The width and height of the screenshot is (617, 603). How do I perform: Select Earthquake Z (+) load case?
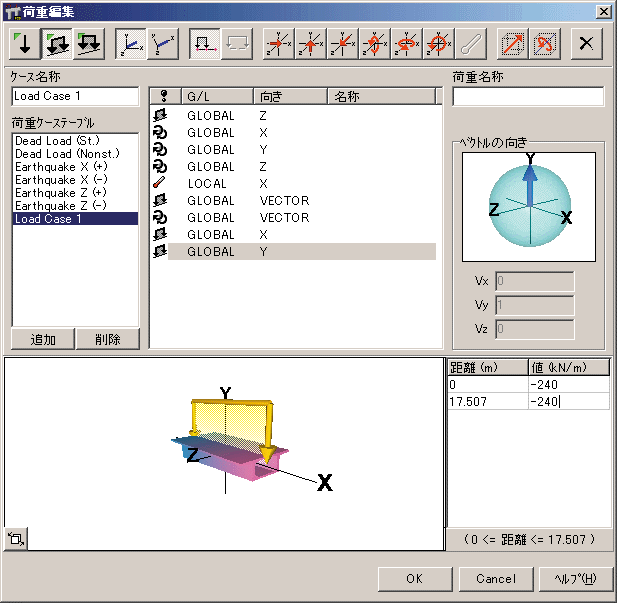coord(76,192)
